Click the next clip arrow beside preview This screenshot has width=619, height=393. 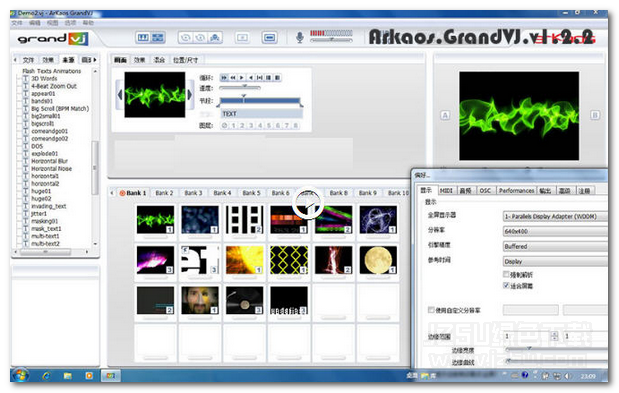190,95
